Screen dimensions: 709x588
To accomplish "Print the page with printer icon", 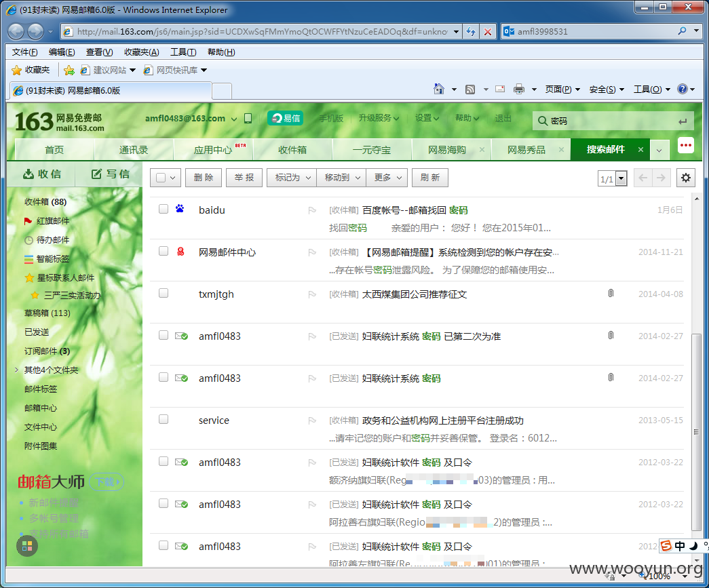I will click(519, 89).
